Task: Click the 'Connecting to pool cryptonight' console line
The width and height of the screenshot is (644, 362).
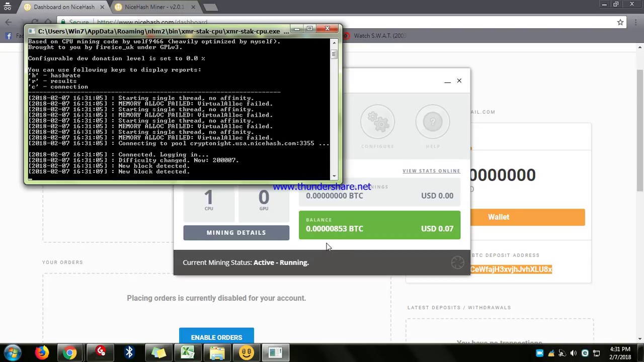Action: [x=179, y=143]
